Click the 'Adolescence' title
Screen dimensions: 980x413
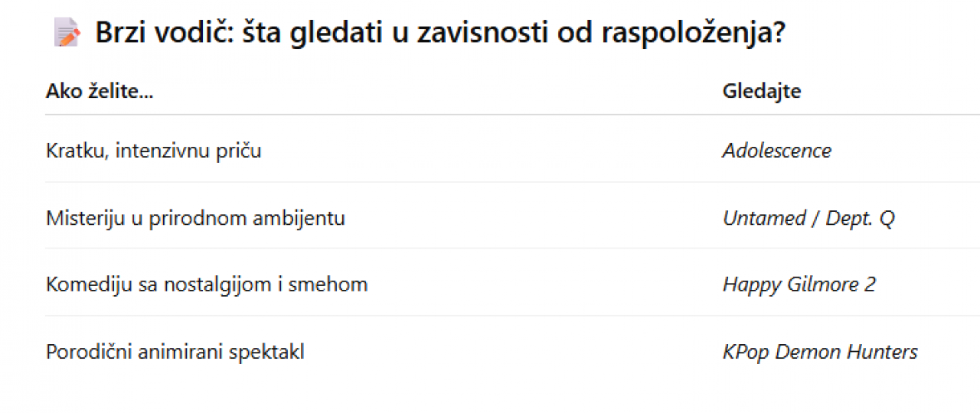777,151
